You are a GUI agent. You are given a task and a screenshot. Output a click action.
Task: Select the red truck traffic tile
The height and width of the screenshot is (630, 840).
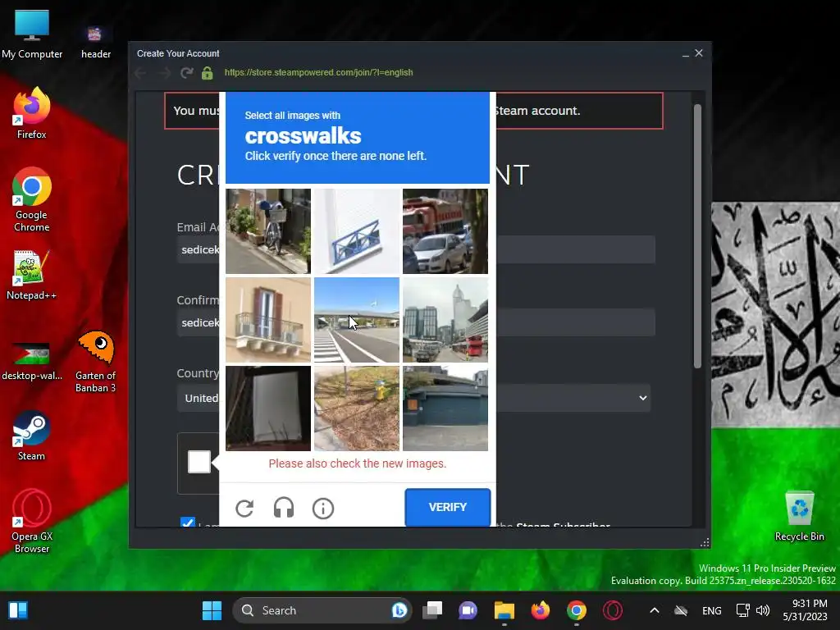click(445, 231)
